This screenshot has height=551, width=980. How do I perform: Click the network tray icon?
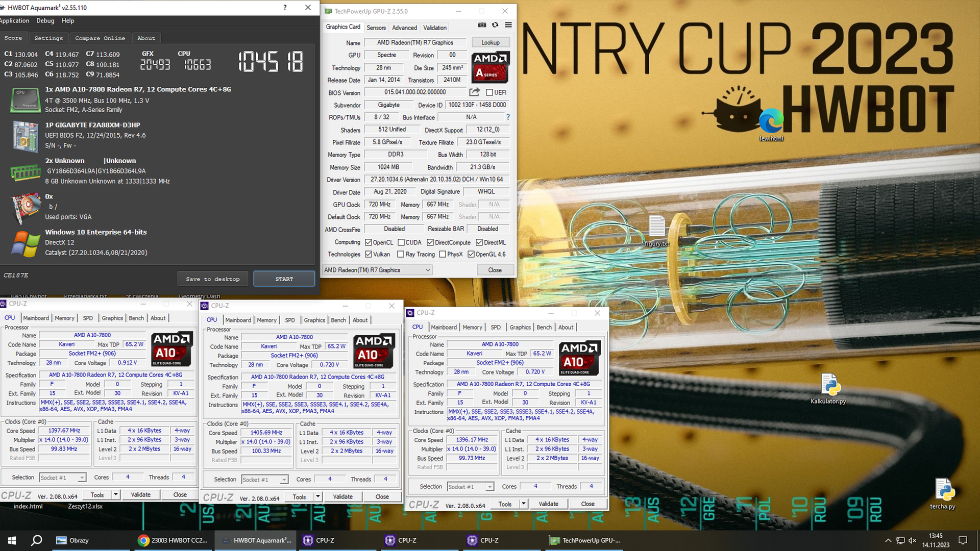[900, 540]
